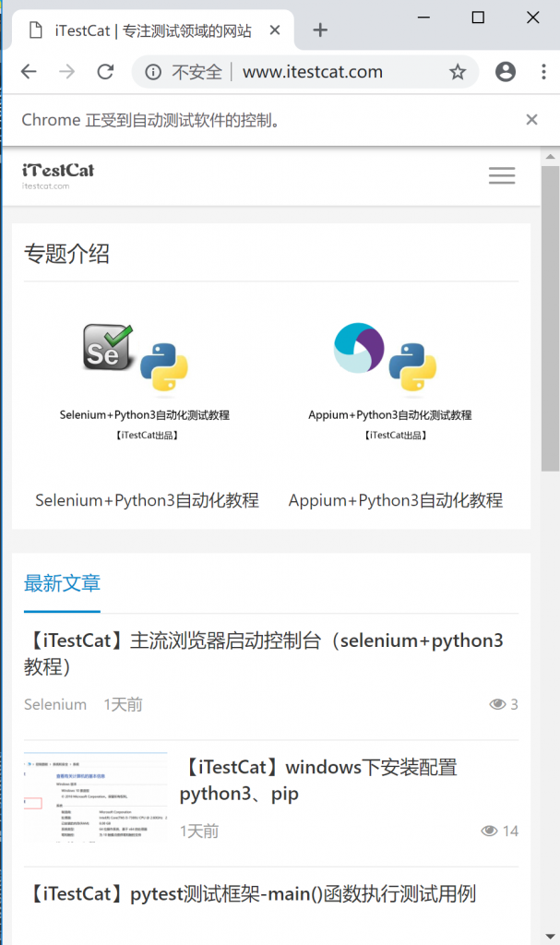The height and width of the screenshot is (945, 560).
Task: Click the 不安全 label in address bar
Action: (x=197, y=72)
